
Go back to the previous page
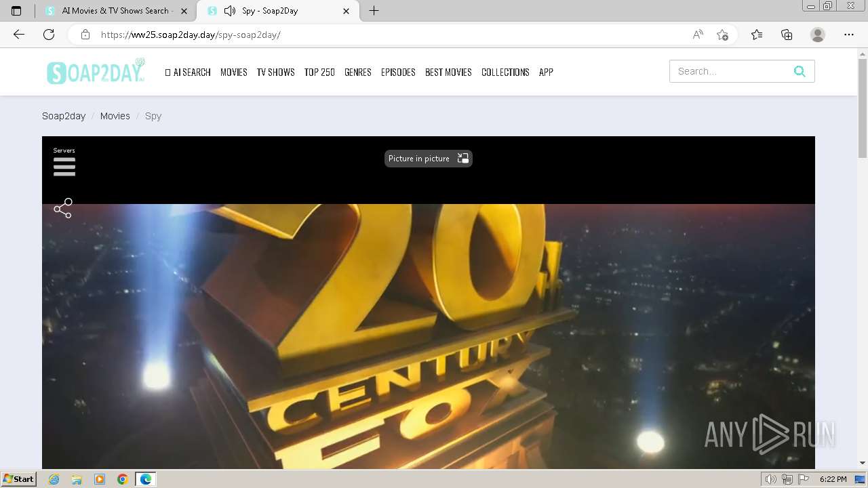click(19, 35)
